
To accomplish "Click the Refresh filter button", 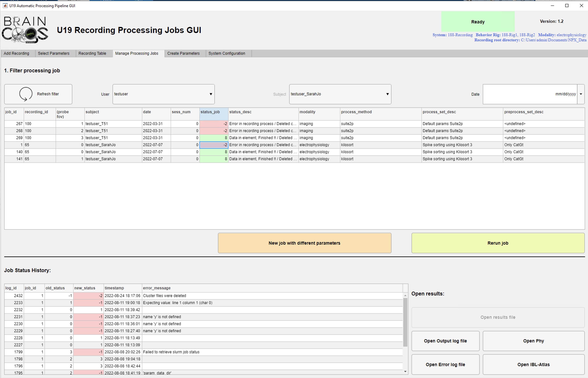I will coord(38,94).
